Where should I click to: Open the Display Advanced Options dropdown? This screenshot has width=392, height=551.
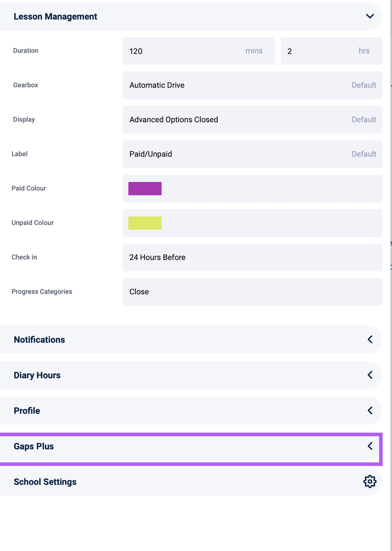click(x=252, y=120)
